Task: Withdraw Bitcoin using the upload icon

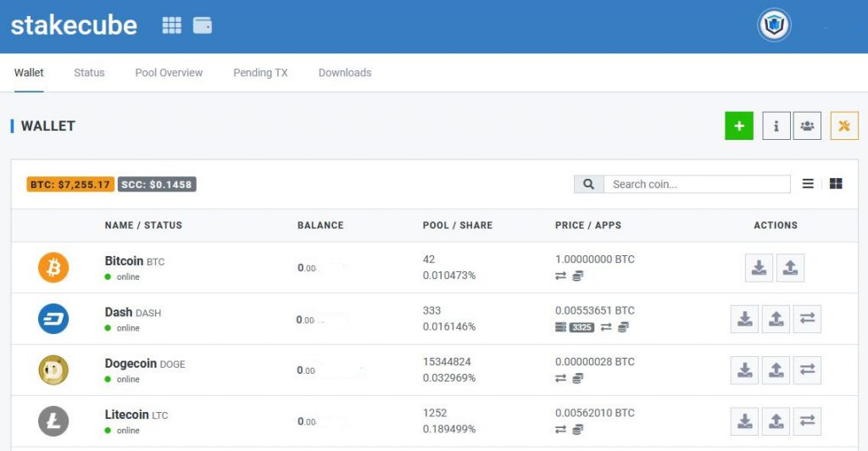Action: point(791,268)
